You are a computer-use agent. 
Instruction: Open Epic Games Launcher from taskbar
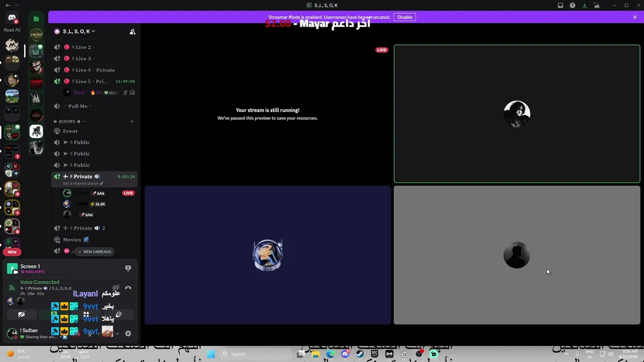(375, 354)
